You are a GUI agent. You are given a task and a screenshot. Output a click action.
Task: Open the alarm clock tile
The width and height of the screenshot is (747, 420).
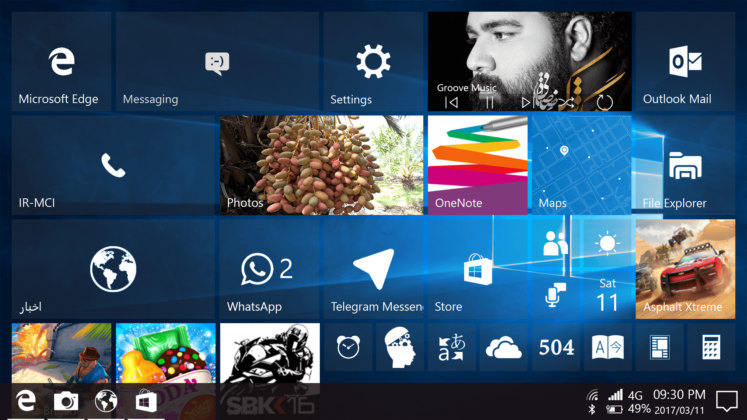coord(348,347)
